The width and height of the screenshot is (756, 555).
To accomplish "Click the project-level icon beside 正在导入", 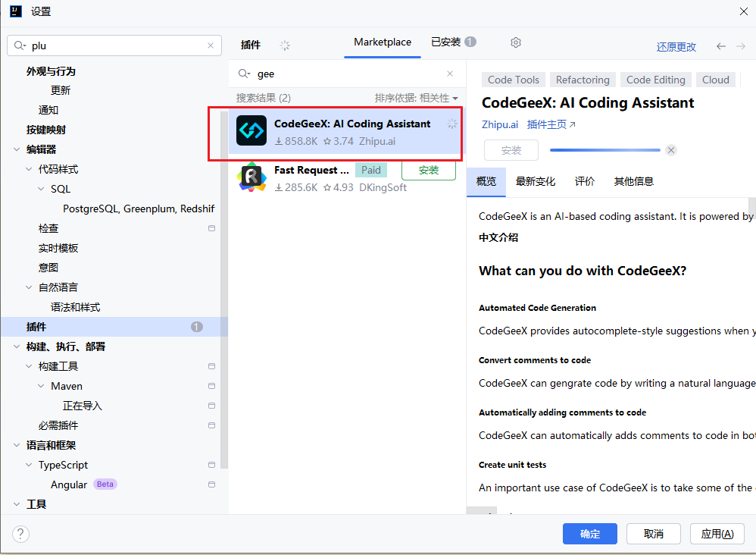I will point(211,406).
